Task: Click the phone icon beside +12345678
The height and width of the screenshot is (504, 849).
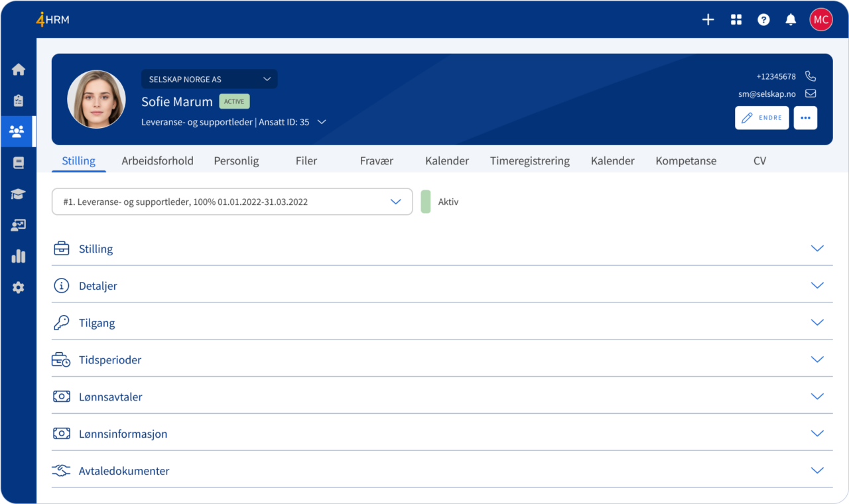Action: tap(811, 76)
